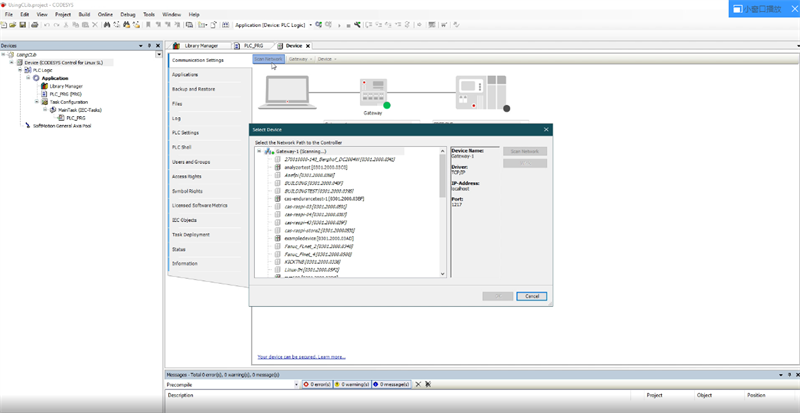Image resolution: width=800 pixels, height=413 pixels.
Task: Click the Copy toolbar icon
Action: pyautogui.click(x=76, y=25)
